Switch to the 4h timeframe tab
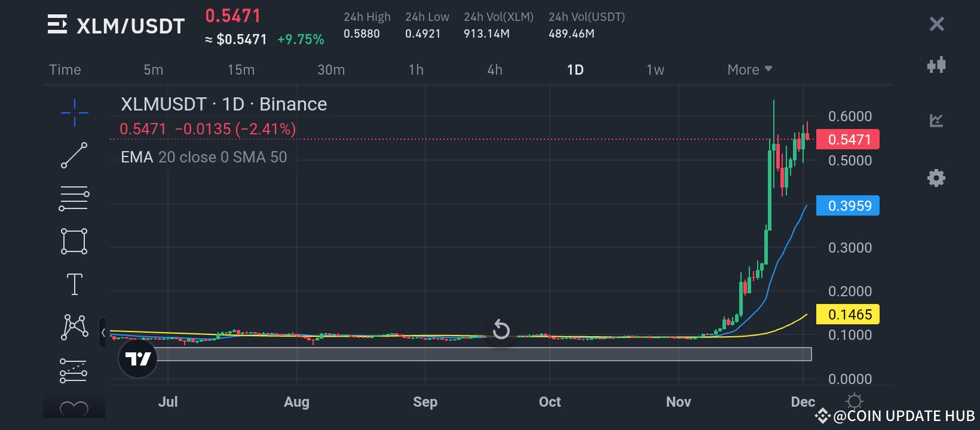The width and height of the screenshot is (980, 430). [x=495, y=70]
